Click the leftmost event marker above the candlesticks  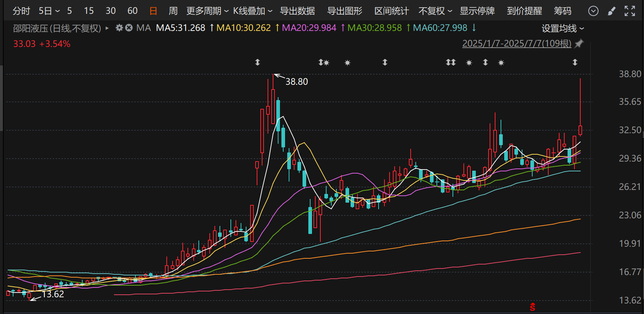pyautogui.click(x=257, y=62)
